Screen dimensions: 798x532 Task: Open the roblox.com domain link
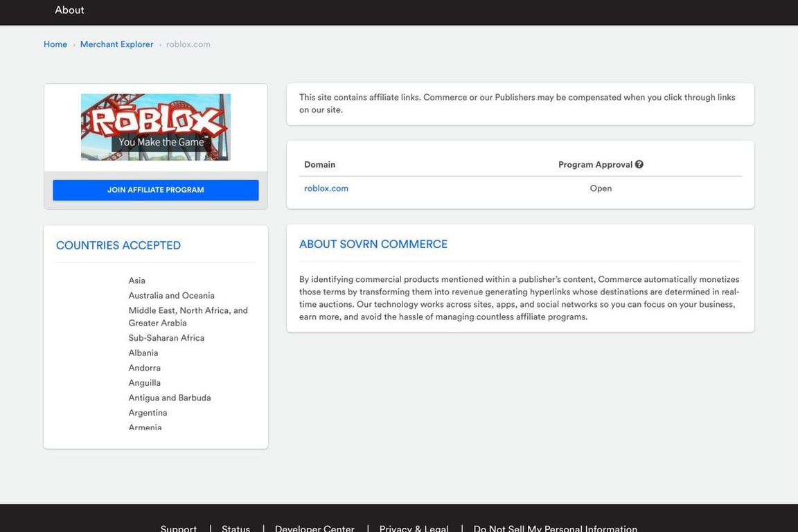[326, 188]
